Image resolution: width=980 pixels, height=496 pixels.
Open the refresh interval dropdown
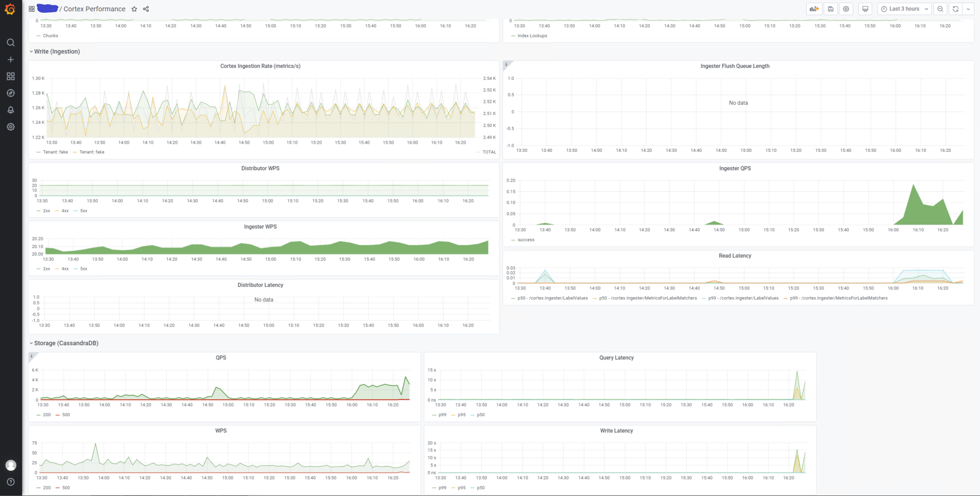968,9
